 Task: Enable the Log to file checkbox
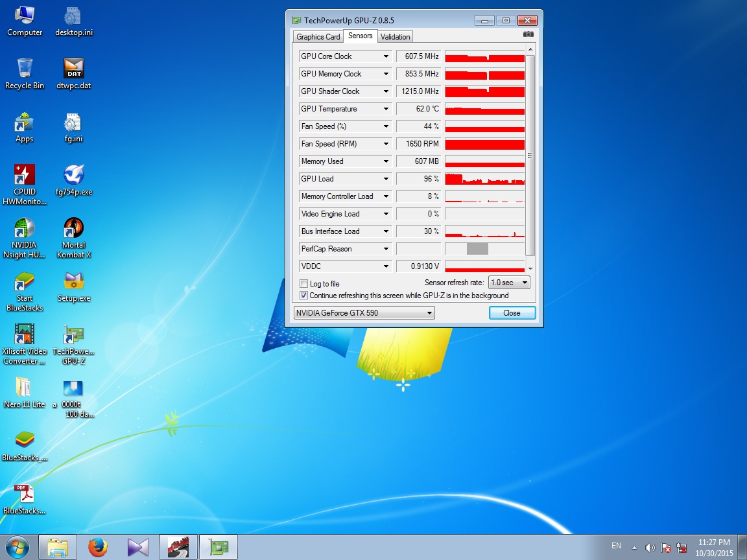click(303, 283)
